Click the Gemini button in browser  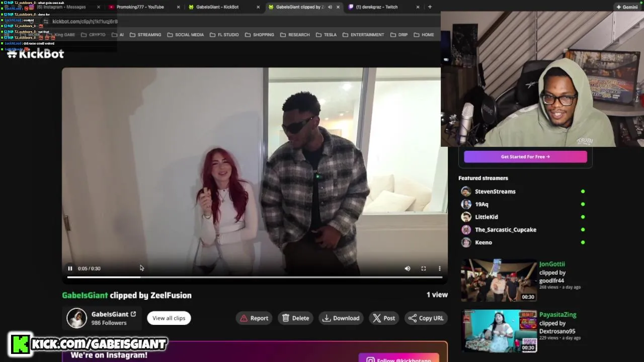(x=627, y=7)
